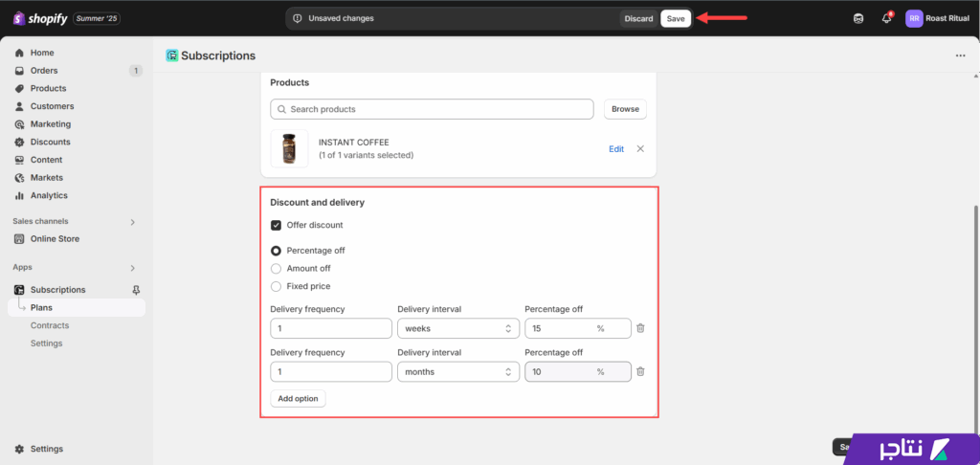Uncheck the Offer discount checkbox
This screenshot has height=465, width=980.
point(276,225)
